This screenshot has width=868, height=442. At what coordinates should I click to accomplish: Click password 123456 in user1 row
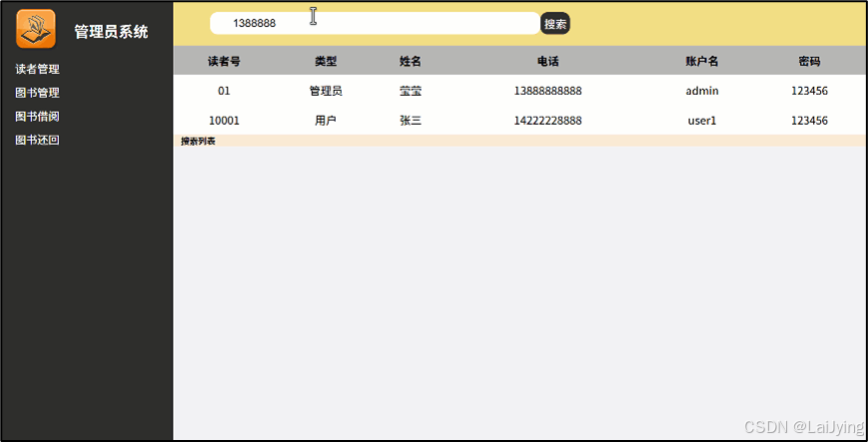809,121
